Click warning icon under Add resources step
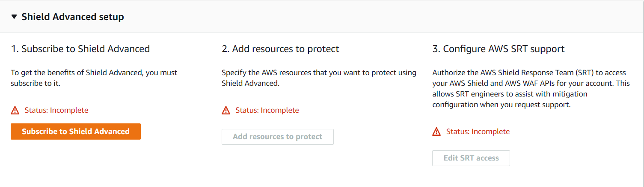 click(226, 111)
